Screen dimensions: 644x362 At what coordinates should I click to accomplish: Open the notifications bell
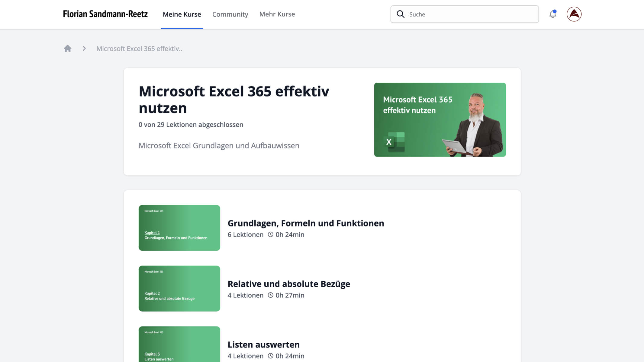coord(552,14)
